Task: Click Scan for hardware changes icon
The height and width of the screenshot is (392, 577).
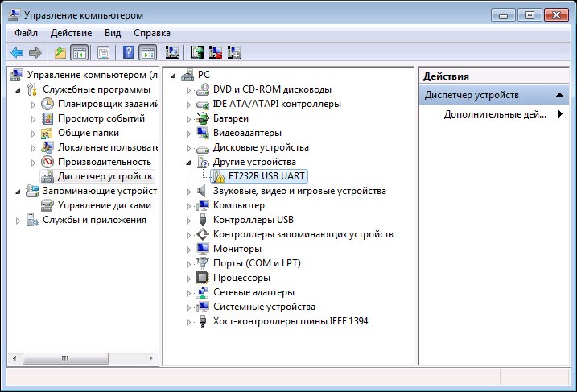Action: tap(172, 52)
